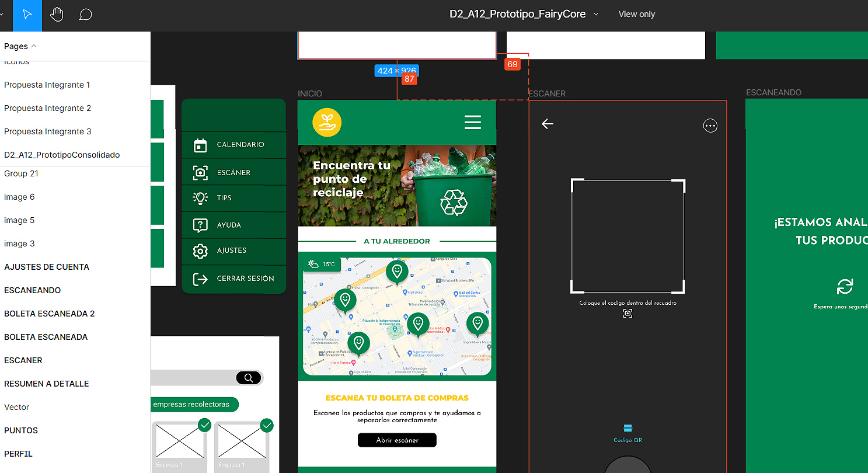Viewport: 868px width, 473px height.
Task: Click the 15°C weather chip on the map
Action: click(x=322, y=264)
